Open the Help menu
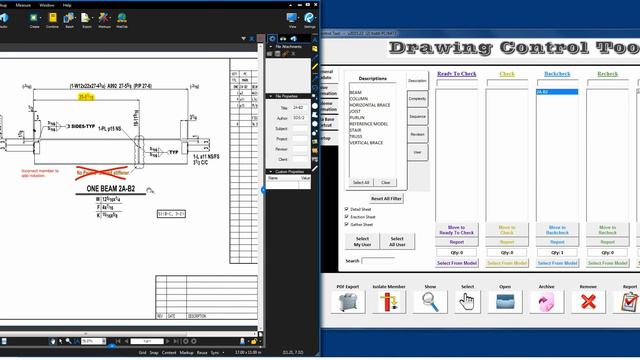640x360 pixels. 67,5
